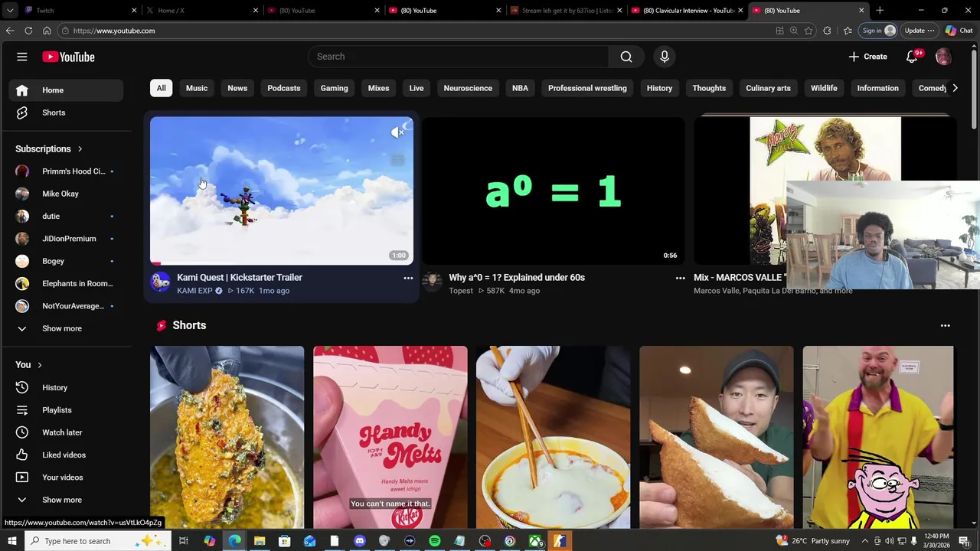Image resolution: width=980 pixels, height=551 pixels.
Task: Open Windows Start menu
Action: 12,541
